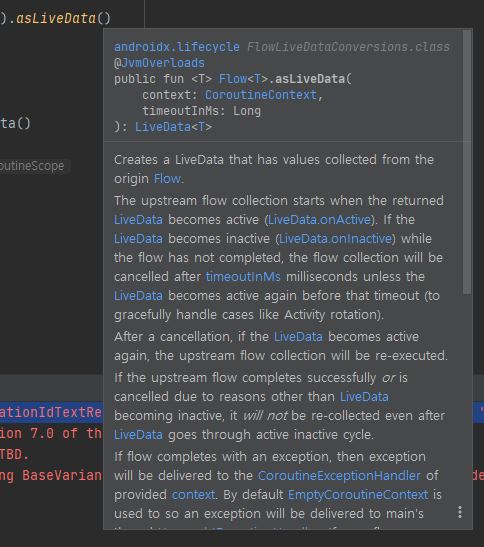Click the 'ng BaseVarian' warning line
The width and height of the screenshot is (484, 547).
(x=51, y=475)
